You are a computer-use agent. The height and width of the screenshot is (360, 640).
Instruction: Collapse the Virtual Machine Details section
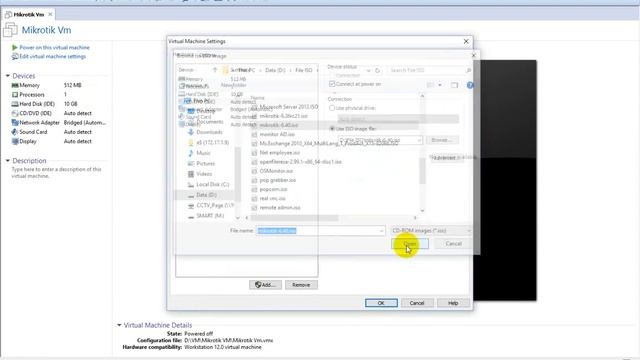(119, 325)
